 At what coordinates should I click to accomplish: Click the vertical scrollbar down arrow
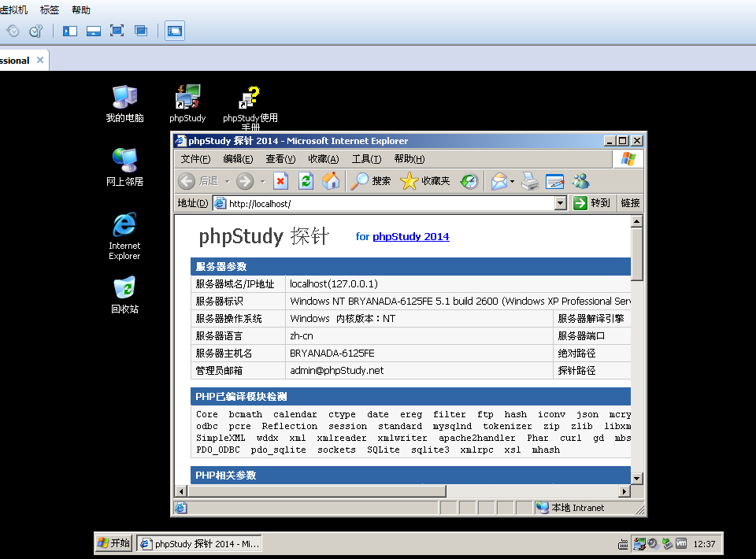pyautogui.click(x=637, y=479)
